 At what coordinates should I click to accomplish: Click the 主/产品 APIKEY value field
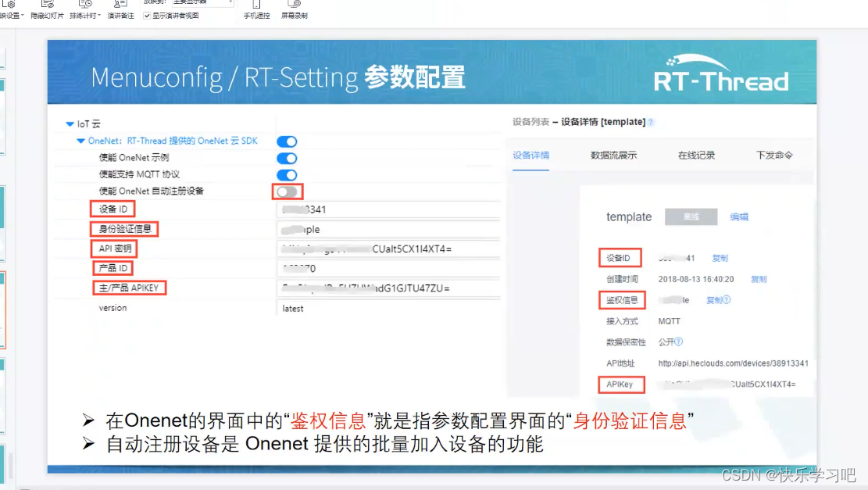coord(388,288)
